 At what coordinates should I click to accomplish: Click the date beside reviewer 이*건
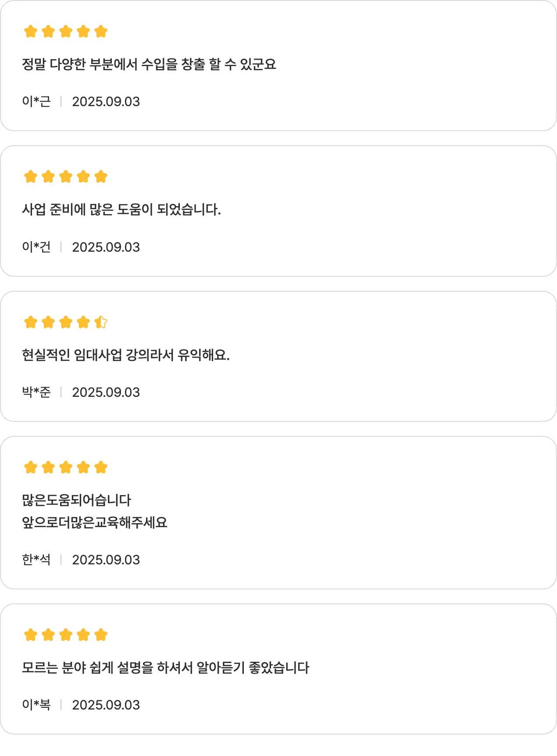106,247
